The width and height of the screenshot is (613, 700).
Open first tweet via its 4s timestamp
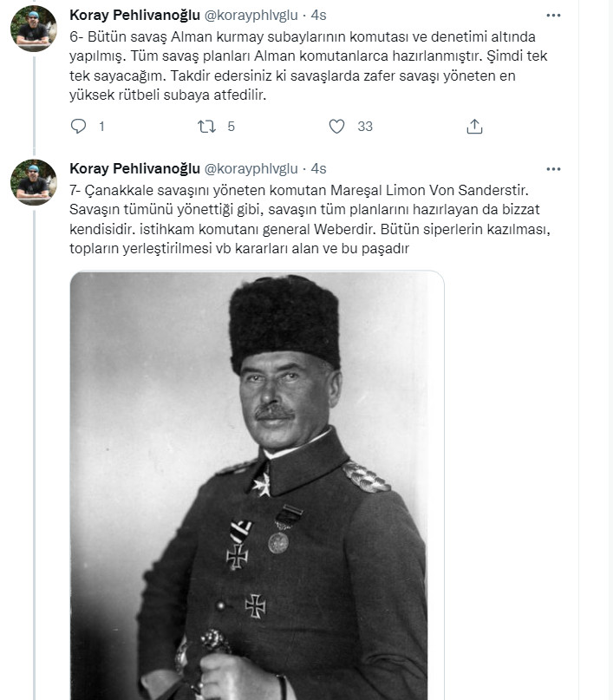pos(319,16)
